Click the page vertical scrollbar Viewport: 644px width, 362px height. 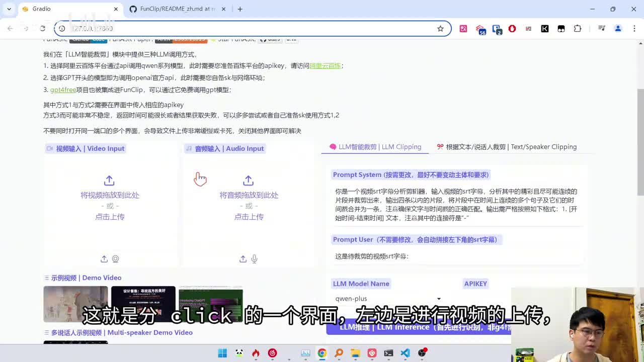coord(640,141)
